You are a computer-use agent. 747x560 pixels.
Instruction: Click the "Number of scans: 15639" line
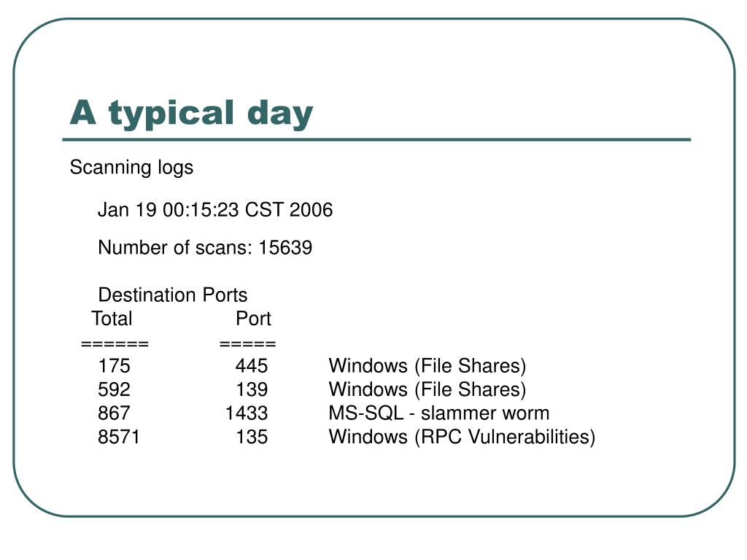point(205,248)
